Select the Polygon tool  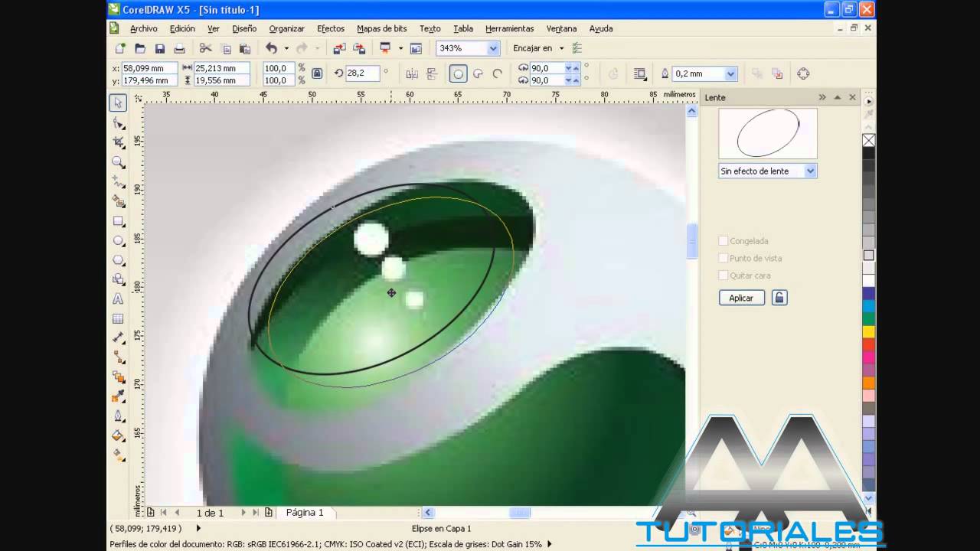point(118,260)
